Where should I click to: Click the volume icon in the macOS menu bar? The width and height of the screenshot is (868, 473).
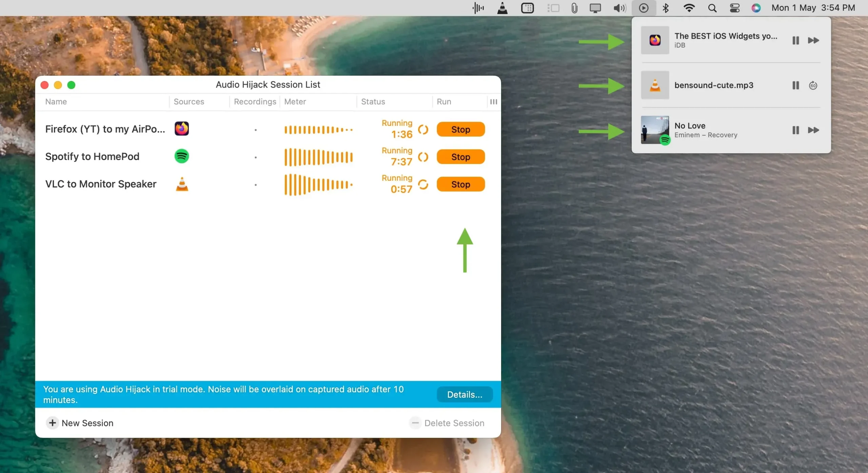click(x=619, y=7)
